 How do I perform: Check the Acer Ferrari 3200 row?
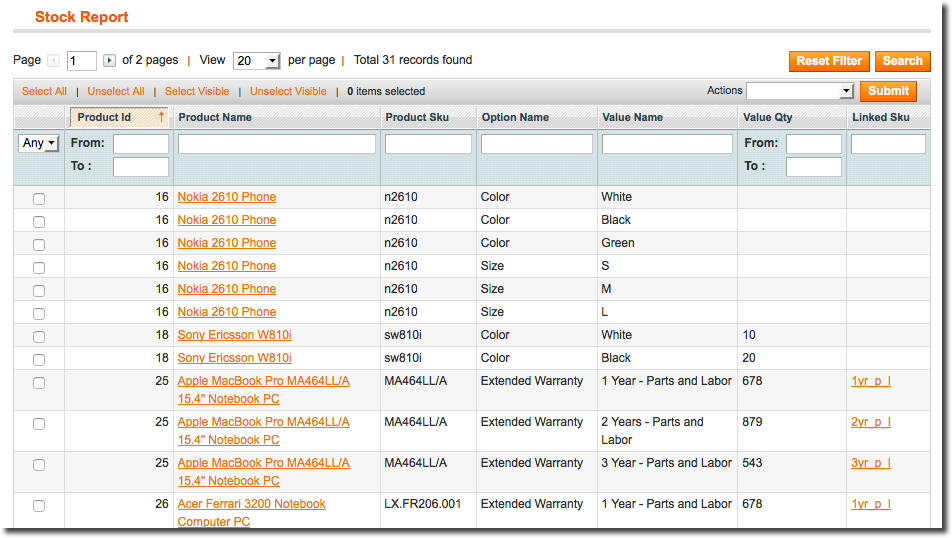tap(39, 506)
